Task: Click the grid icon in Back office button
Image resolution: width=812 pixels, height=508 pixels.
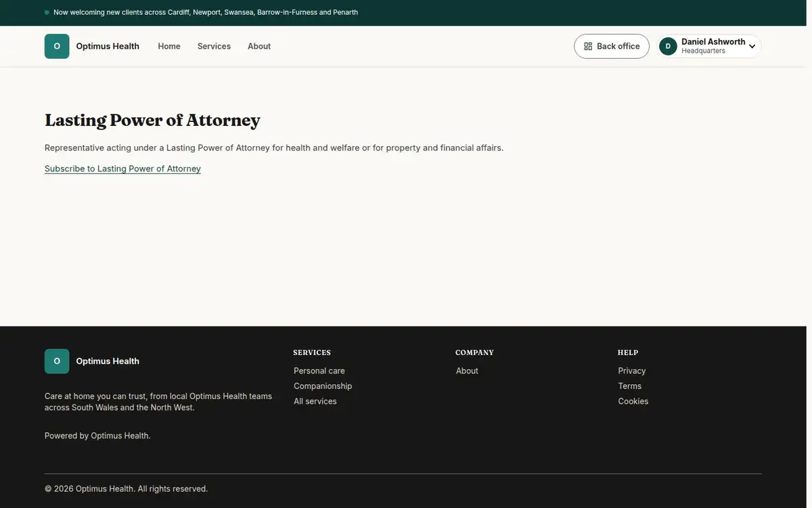Action: [588, 46]
